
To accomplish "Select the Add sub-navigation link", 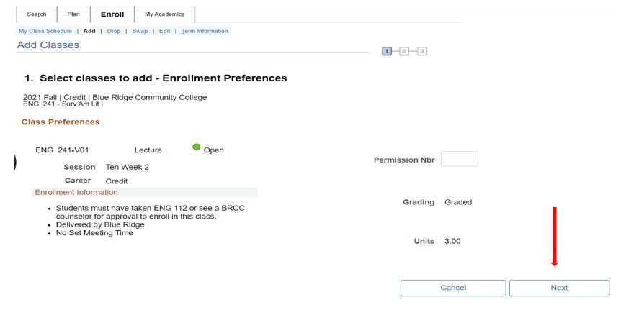I will pos(89,31).
